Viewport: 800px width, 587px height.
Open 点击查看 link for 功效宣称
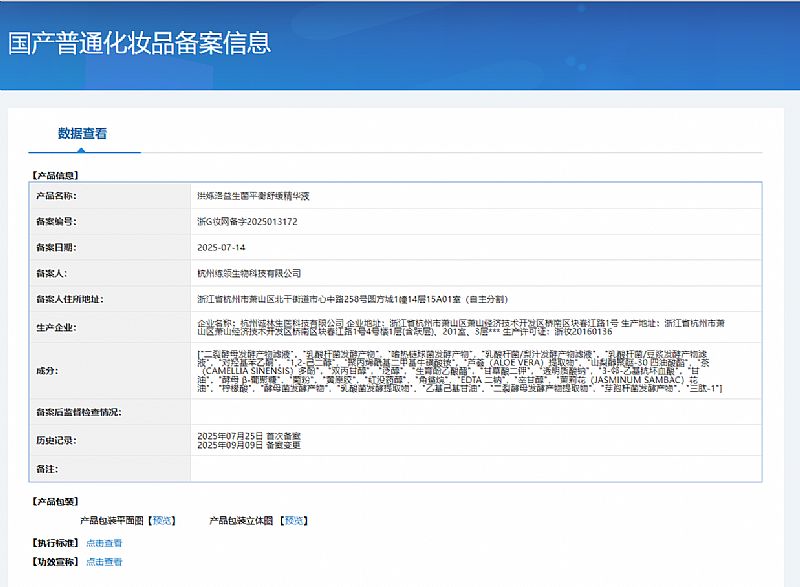[x=104, y=562]
